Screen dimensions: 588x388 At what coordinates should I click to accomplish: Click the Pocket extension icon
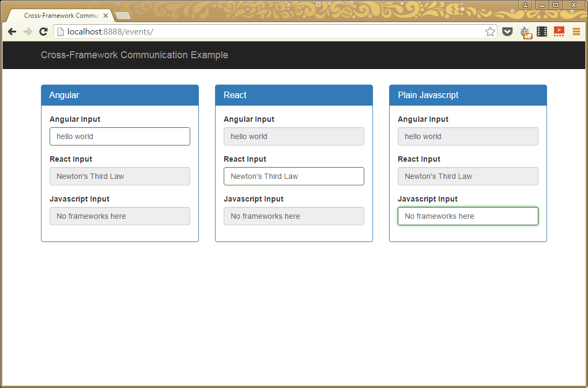point(507,32)
